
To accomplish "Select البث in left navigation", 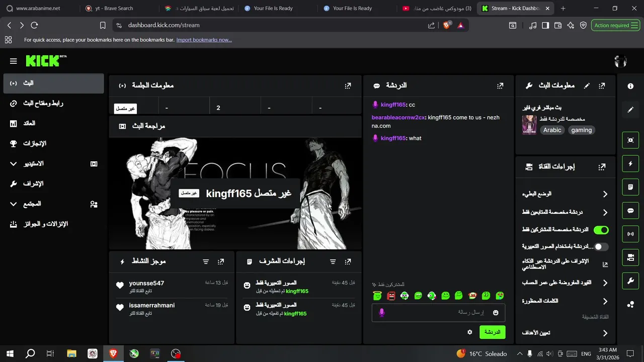I will (x=54, y=83).
